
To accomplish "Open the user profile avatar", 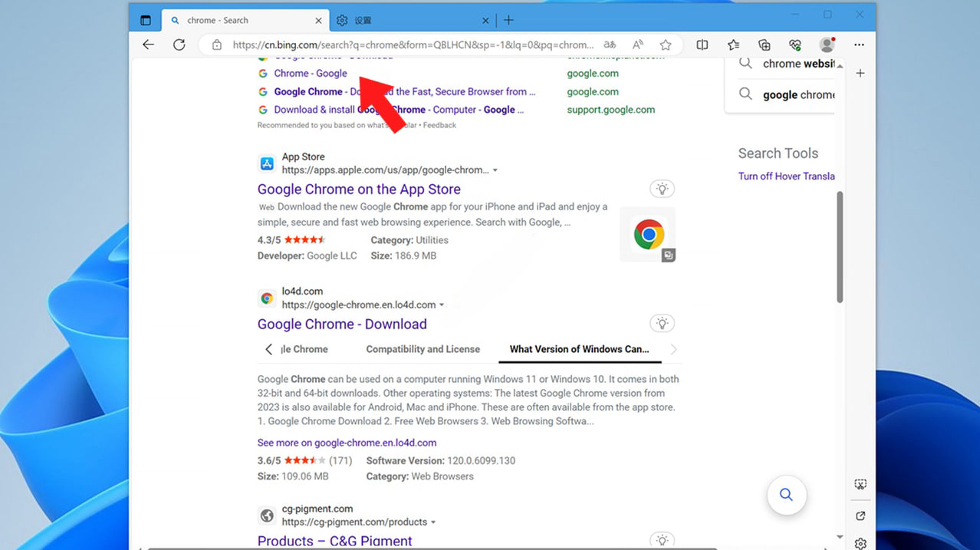I will [x=827, y=44].
